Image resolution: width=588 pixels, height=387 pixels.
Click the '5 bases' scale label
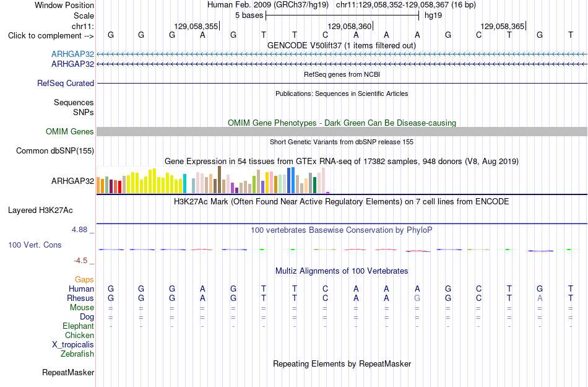click(249, 15)
